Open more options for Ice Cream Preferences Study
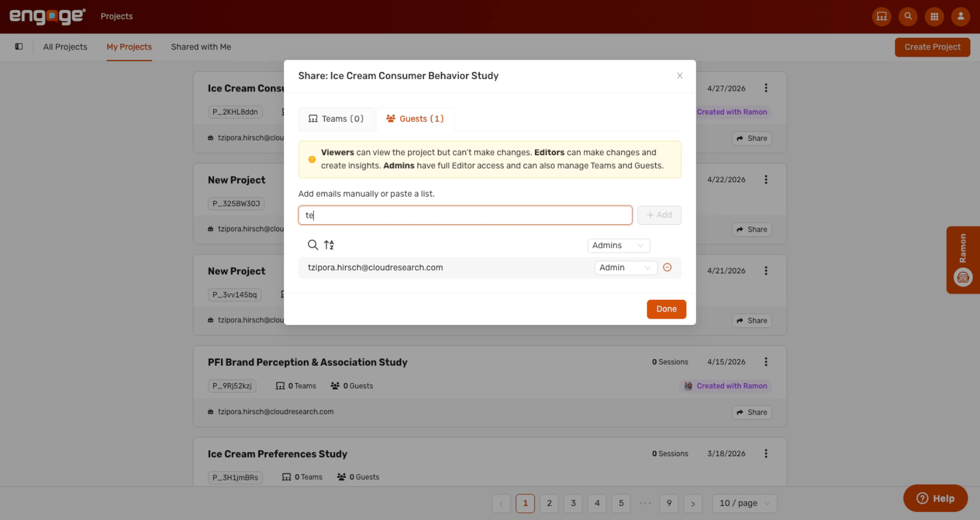Viewport: 980px width, 520px height. (766, 454)
